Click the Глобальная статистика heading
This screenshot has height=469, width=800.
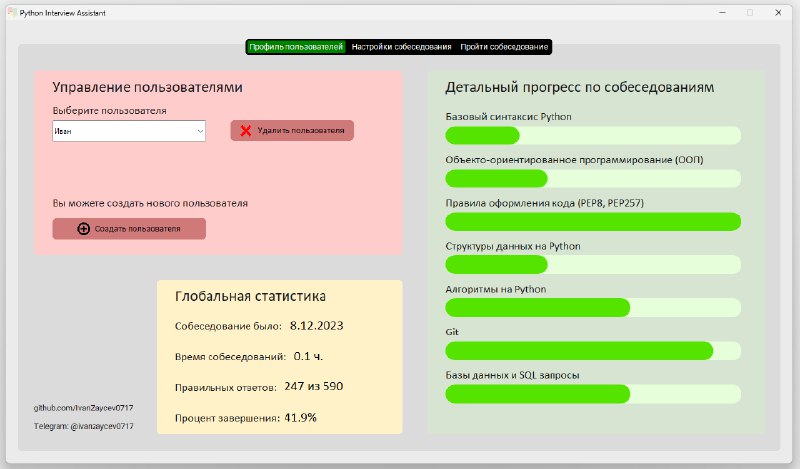pos(250,296)
